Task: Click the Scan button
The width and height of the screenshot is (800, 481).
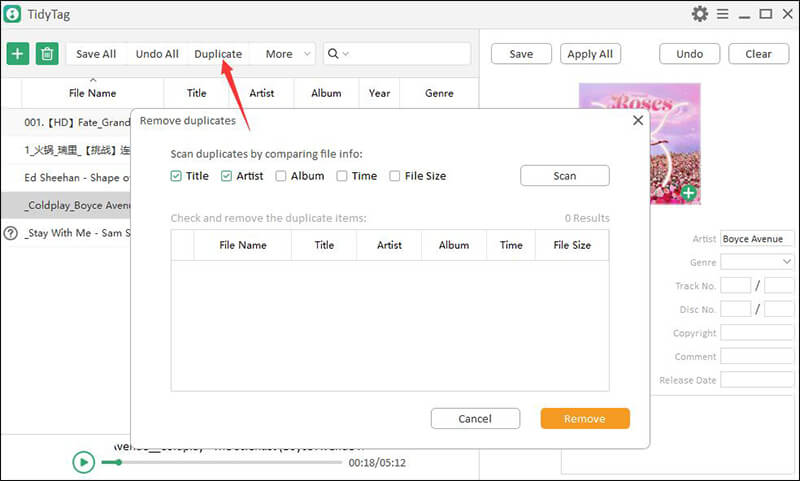Action: [x=565, y=175]
